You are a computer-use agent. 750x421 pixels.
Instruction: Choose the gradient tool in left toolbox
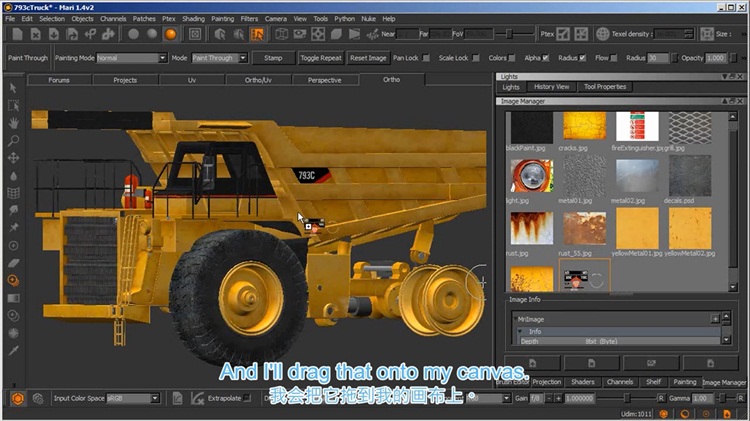13,298
